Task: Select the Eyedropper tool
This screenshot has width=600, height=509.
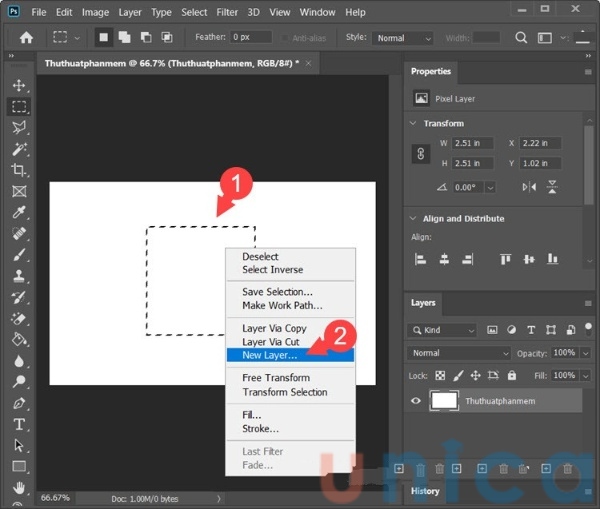Action: [x=19, y=212]
